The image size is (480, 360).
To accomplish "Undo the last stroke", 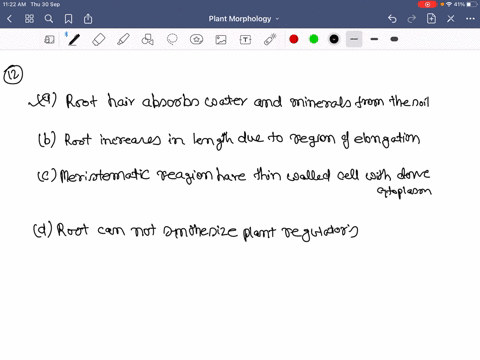I will pos(392,19).
